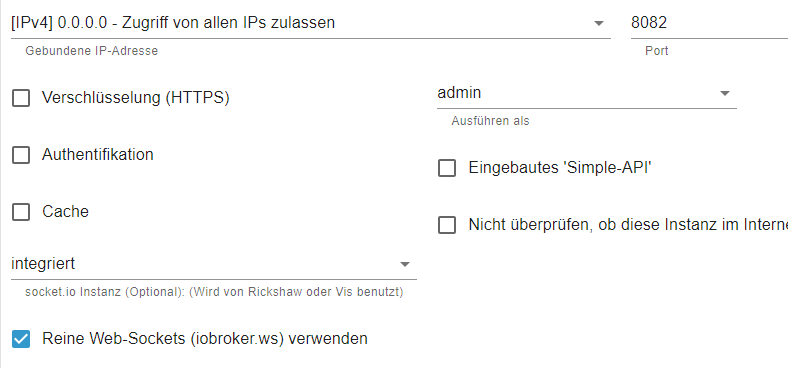Open the 'Ausführen als' admin user selector
This screenshot has height=368, width=788.
586,94
